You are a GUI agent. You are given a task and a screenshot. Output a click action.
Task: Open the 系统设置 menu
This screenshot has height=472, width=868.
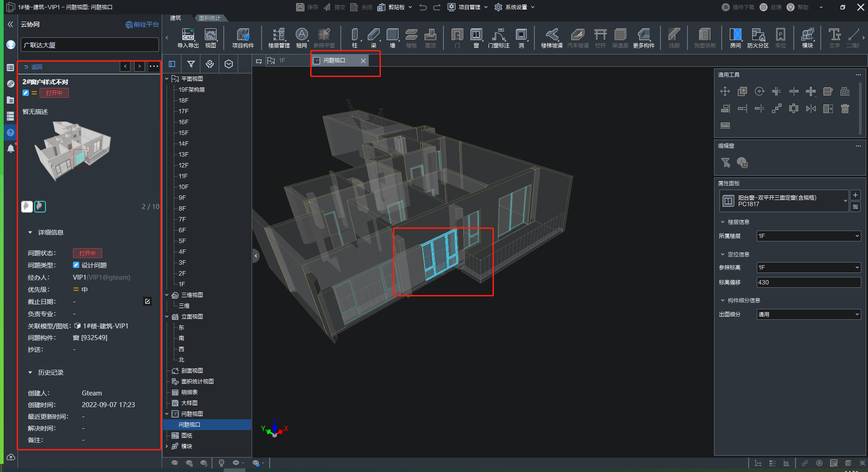pos(515,7)
